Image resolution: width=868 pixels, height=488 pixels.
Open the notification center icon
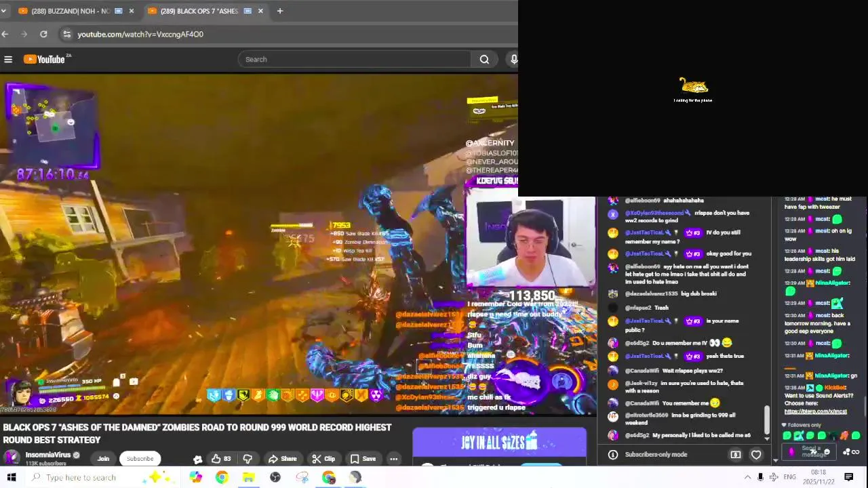848,477
